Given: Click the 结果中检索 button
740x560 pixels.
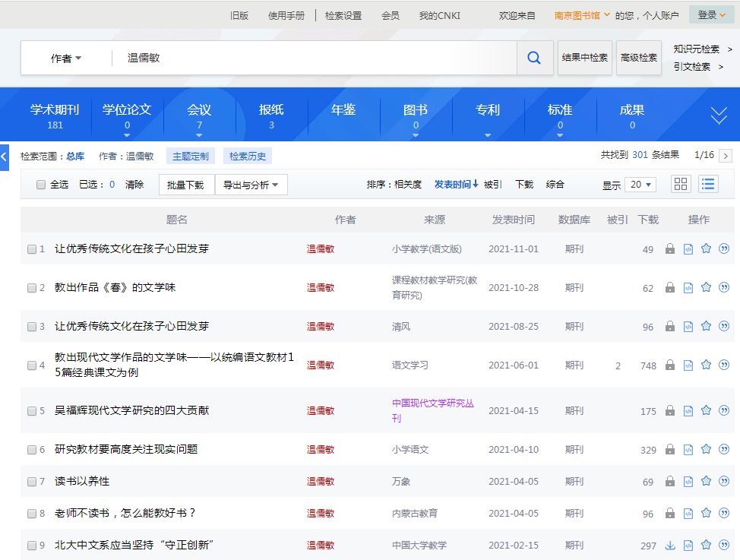Looking at the screenshot, I should 585,58.
